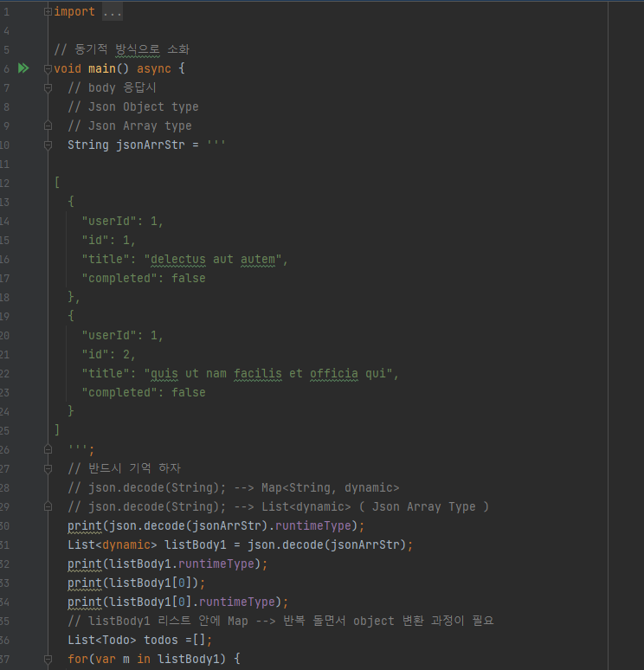
Task: Place cursor on the 'import' keyword
Action: pos(74,12)
